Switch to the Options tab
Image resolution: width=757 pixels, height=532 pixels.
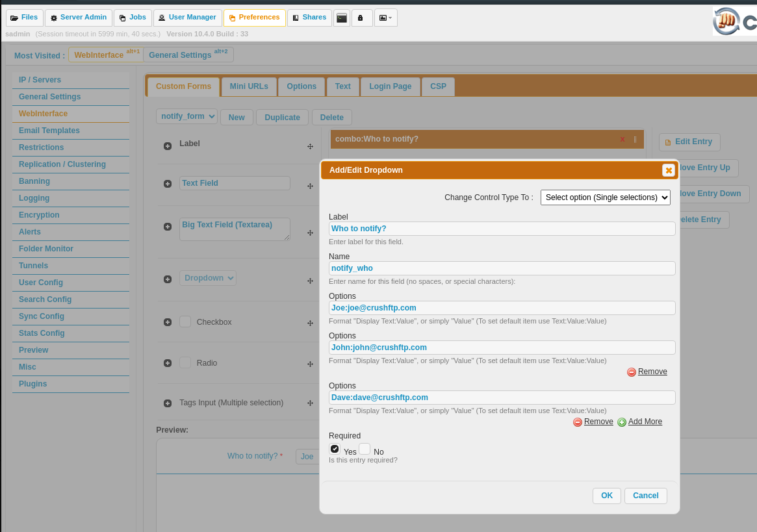tap(302, 86)
